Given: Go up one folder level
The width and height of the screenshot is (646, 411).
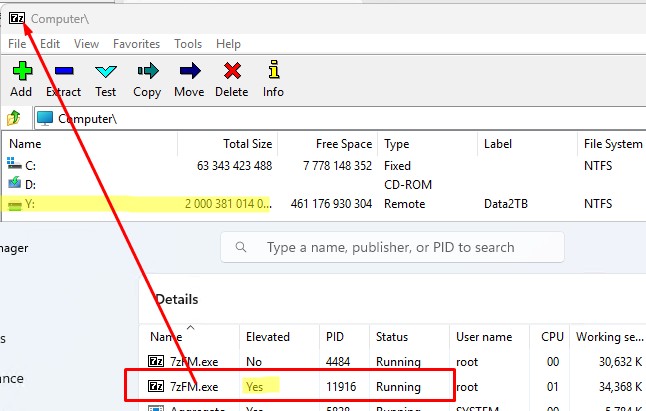Looking at the screenshot, I should 14,118.
